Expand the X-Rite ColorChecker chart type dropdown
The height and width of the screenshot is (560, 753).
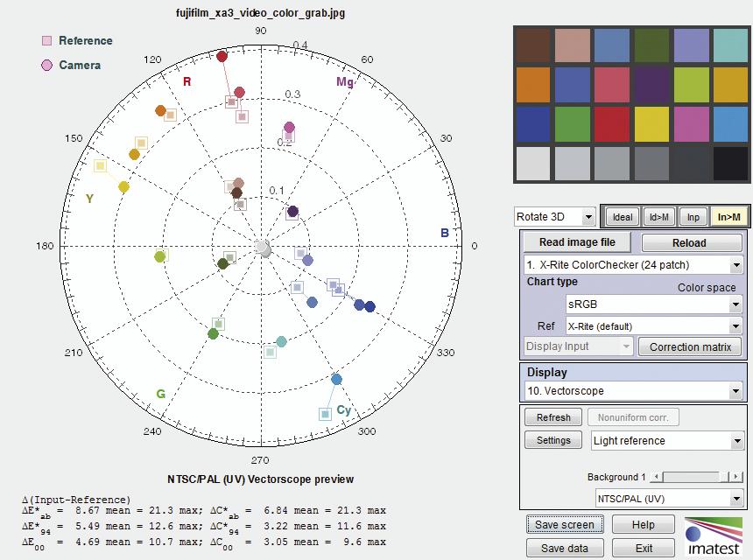pyautogui.click(x=633, y=264)
